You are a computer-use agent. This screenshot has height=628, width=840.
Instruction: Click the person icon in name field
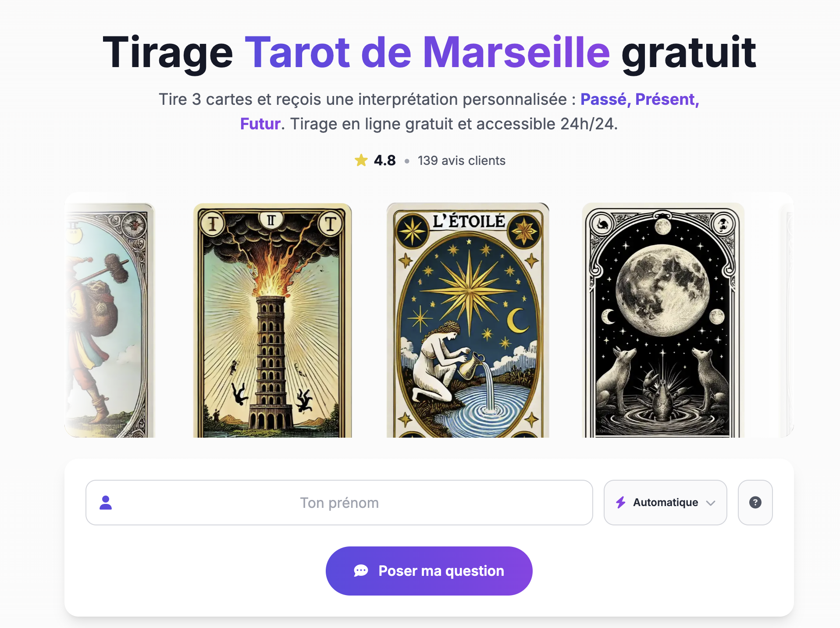(x=106, y=503)
